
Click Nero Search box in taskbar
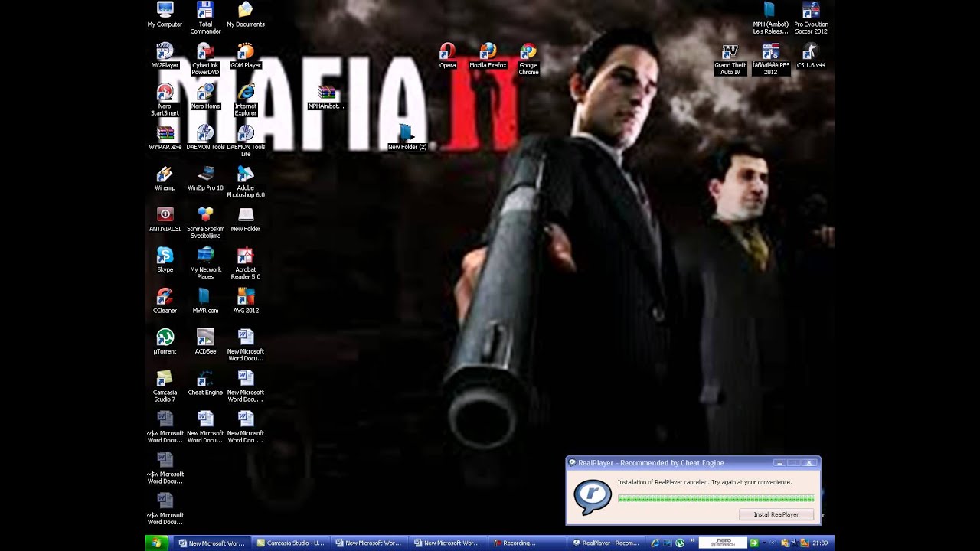[723, 543]
